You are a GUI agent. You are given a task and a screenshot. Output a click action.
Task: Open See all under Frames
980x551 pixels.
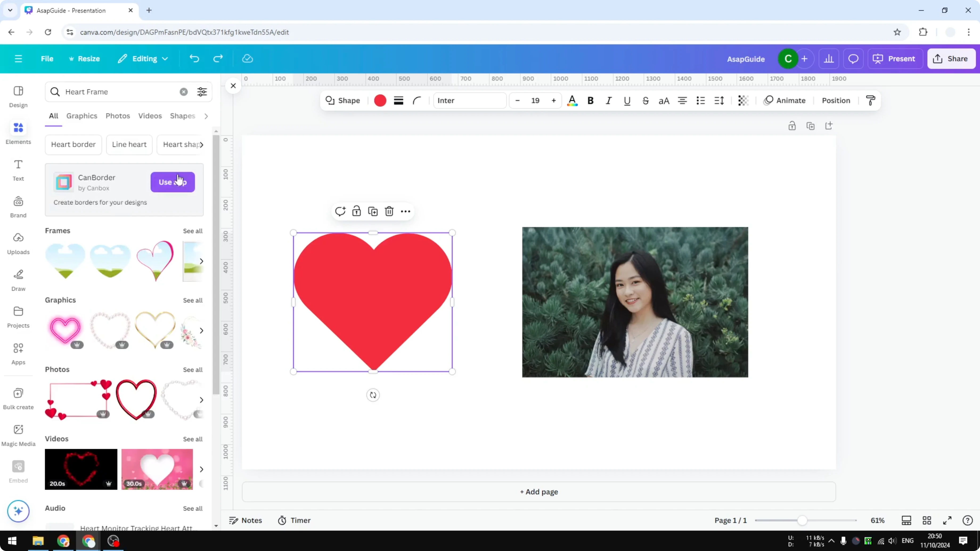193,231
